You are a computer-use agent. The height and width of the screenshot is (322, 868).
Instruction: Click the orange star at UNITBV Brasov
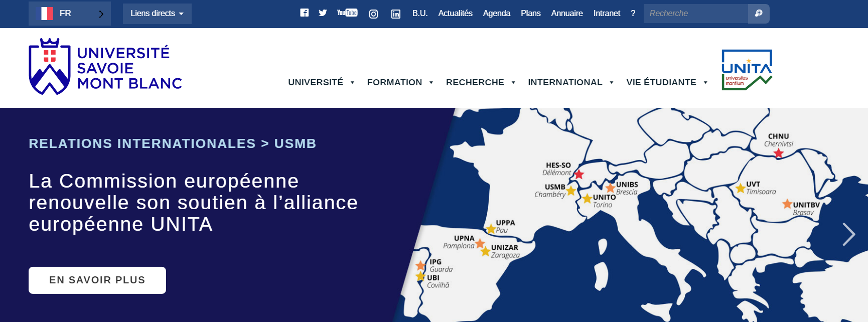787,204
